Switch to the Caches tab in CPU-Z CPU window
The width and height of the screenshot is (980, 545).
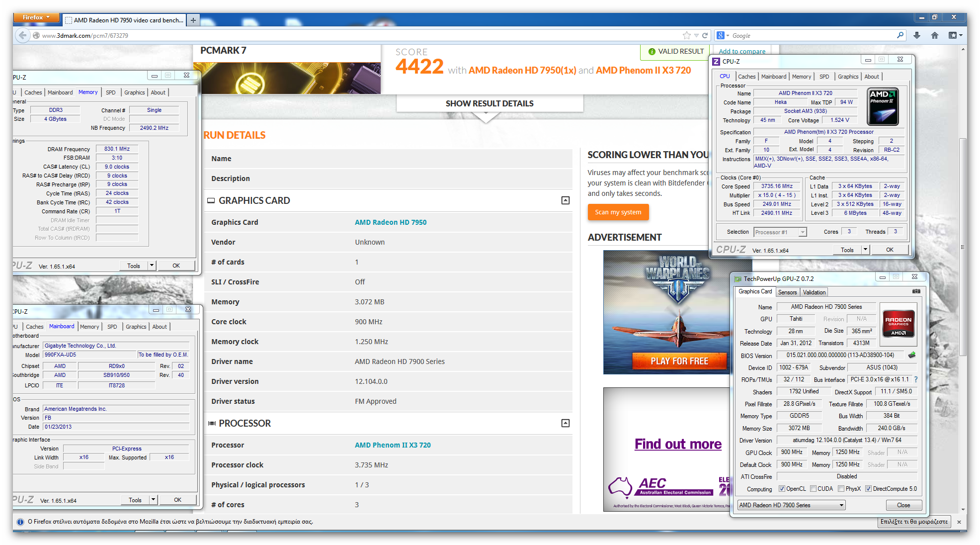pyautogui.click(x=746, y=77)
